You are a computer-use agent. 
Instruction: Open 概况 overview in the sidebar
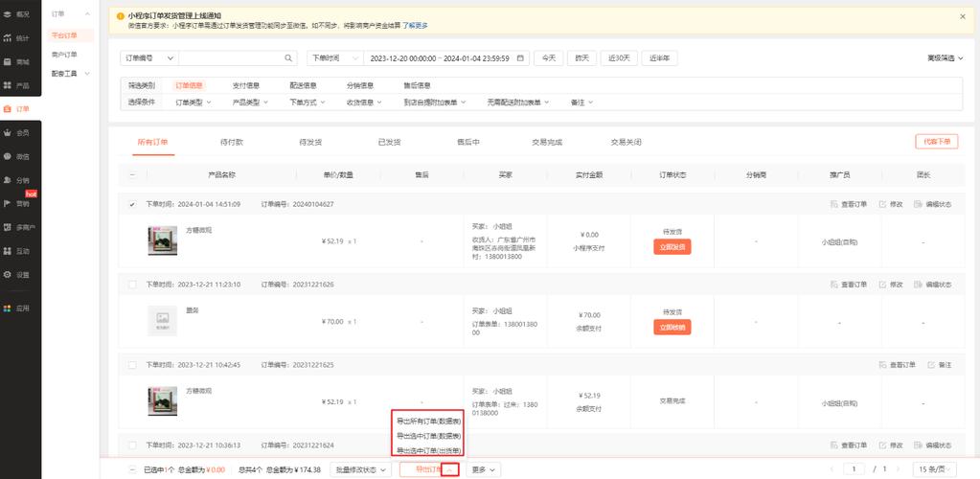(x=19, y=14)
